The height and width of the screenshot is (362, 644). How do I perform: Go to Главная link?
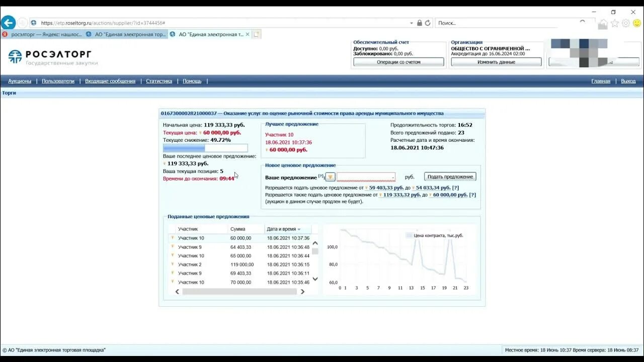(601, 81)
